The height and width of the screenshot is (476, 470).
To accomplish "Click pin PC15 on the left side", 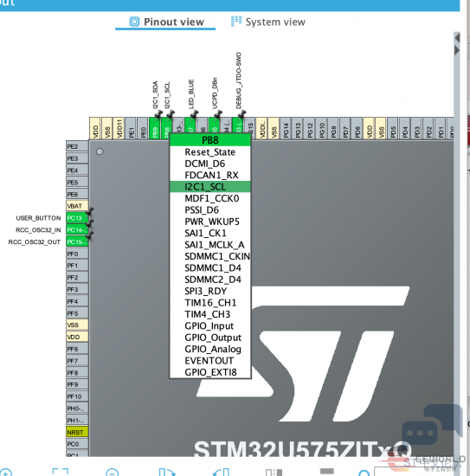I will [77, 241].
